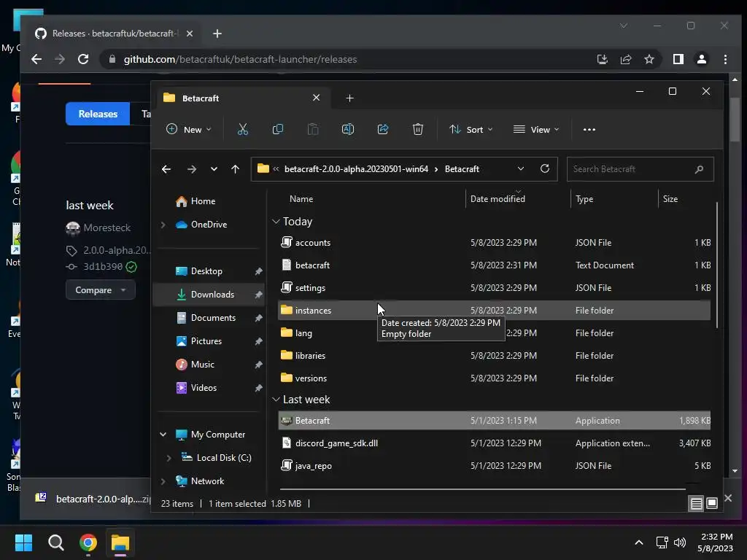747x560 pixels.
Task: Open the See more ellipsis menu in Explorer
Action: (589, 130)
